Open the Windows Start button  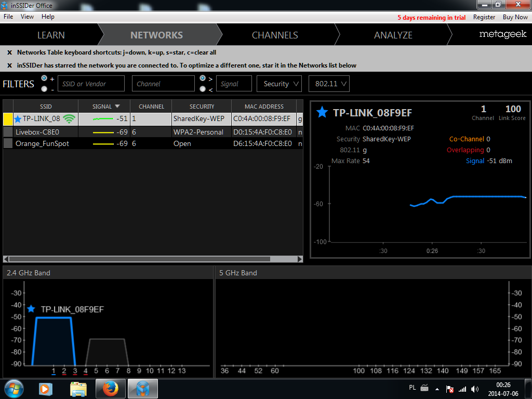tap(14, 389)
